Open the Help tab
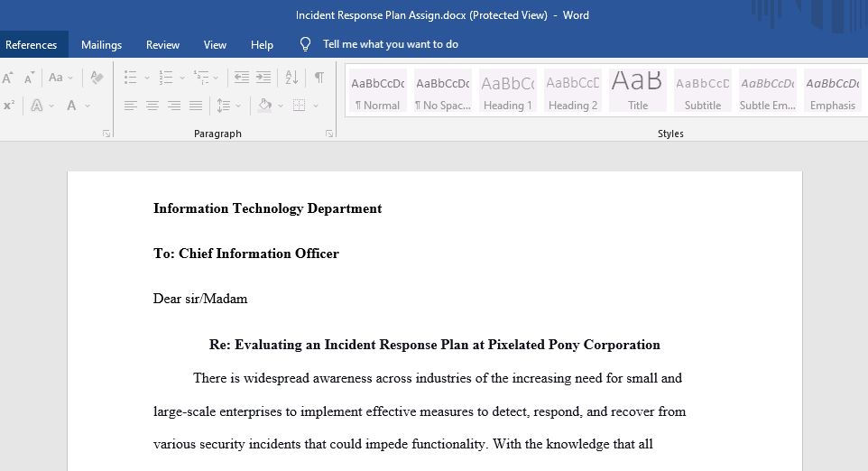The width and height of the screenshot is (868, 471). 262,45
